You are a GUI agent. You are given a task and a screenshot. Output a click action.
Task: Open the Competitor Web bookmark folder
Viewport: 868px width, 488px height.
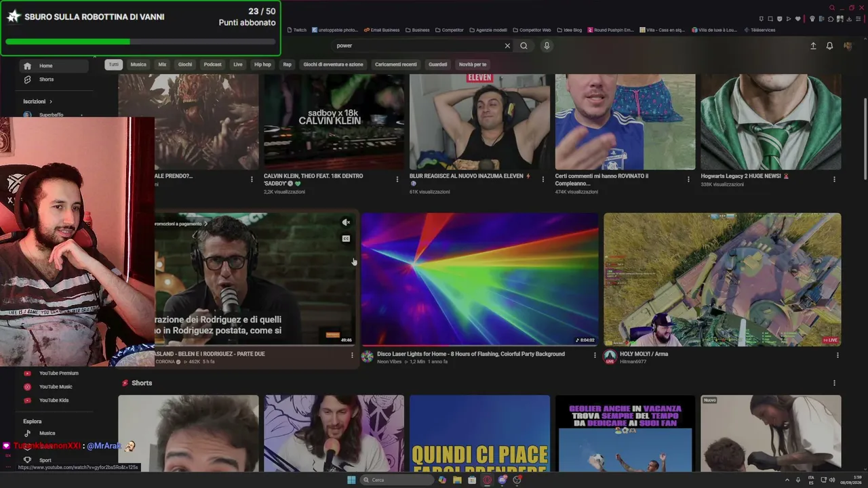pos(532,30)
